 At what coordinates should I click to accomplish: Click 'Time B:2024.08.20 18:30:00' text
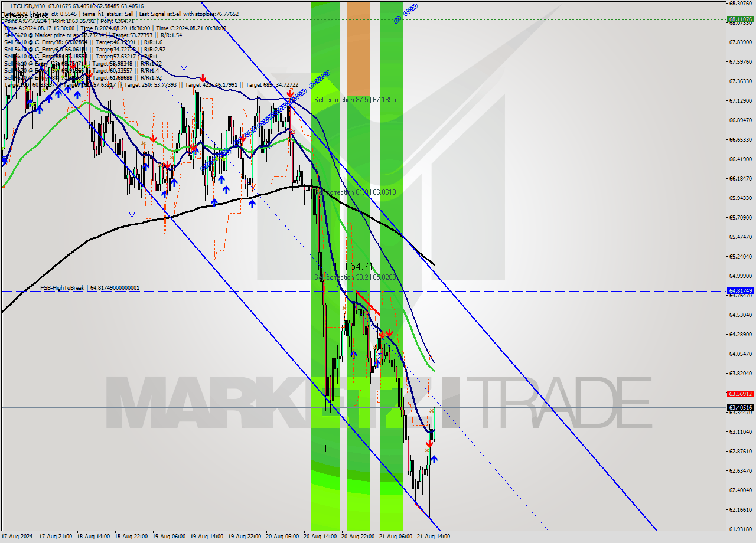pyautogui.click(x=116, y=28)
